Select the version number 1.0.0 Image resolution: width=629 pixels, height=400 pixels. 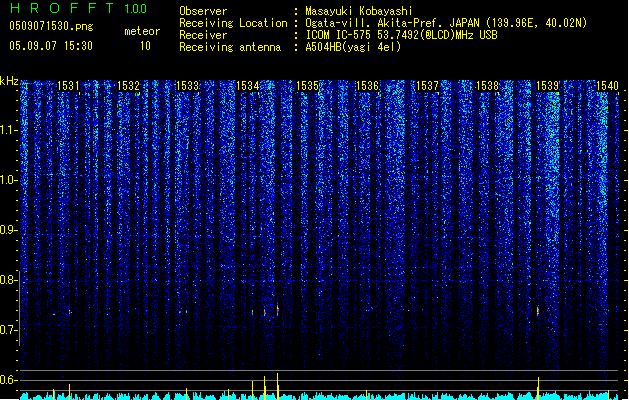[x=136, y=8]
